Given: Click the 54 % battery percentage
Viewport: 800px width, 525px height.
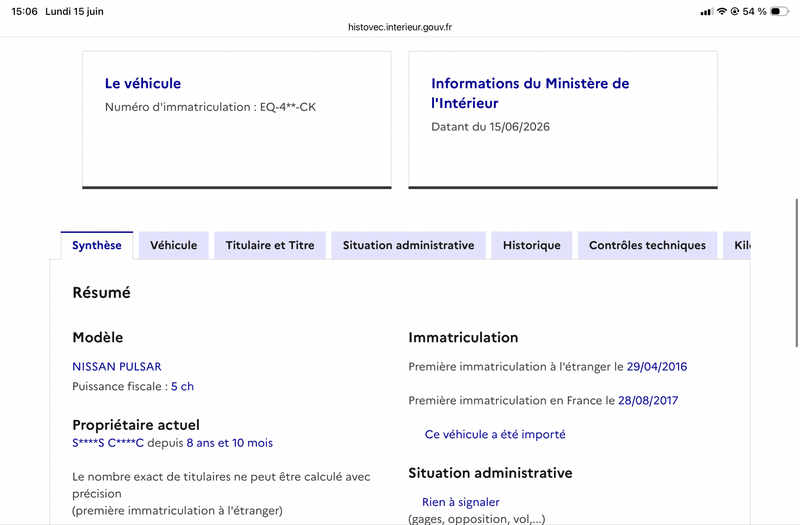Looking at the screenshot, I should (755, 11).
